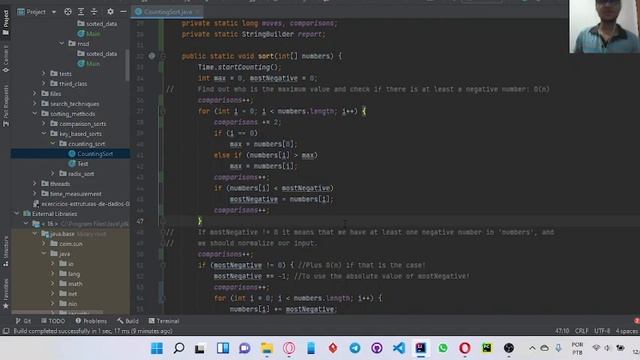Click the UTF-8 encoding indicator
Viewport: 640px width, 360px height.
(602, 331)
